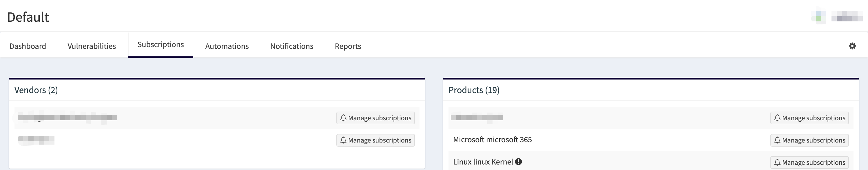The width and height of the screenshot is (868, 170).
Task: Select the Subscriptions tab
Action: [161, 45]
